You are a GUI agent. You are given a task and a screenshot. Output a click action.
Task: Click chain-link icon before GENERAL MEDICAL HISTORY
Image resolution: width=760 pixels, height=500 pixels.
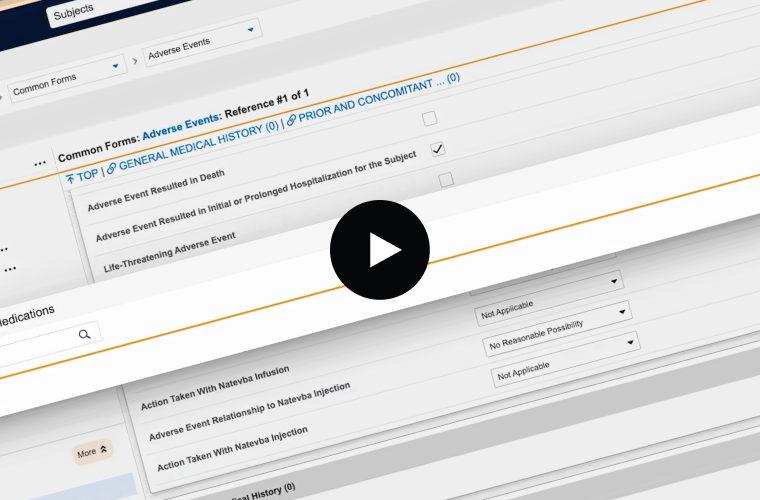(x=112, y=167)
